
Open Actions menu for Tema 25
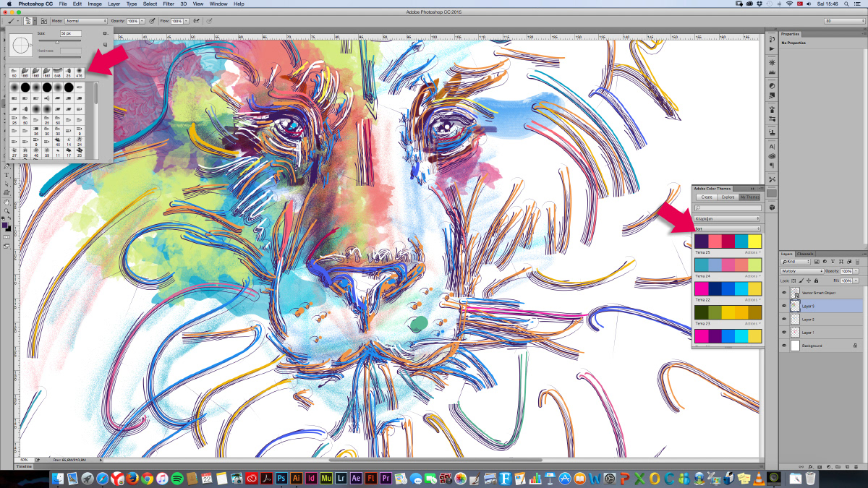tap(754, 252)
